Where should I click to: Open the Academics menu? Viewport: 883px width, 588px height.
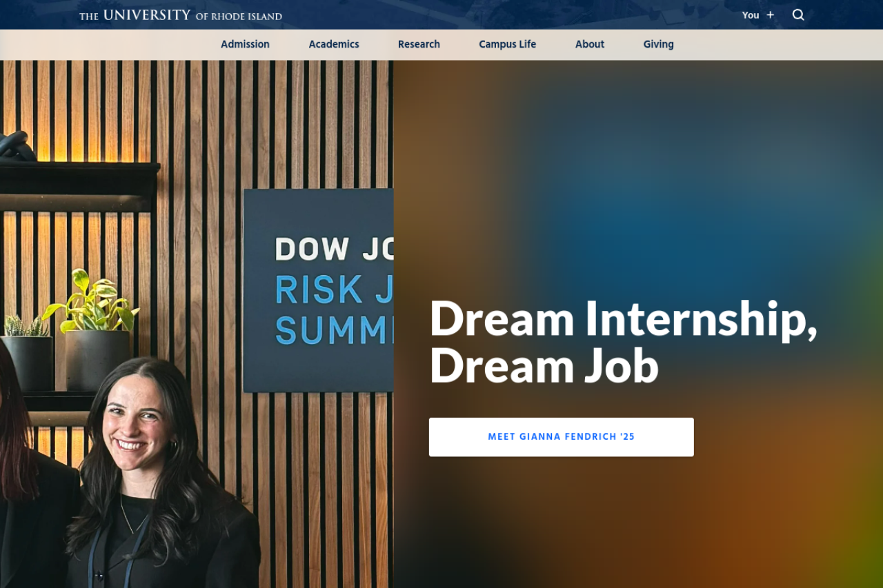[x=334, y=44]
